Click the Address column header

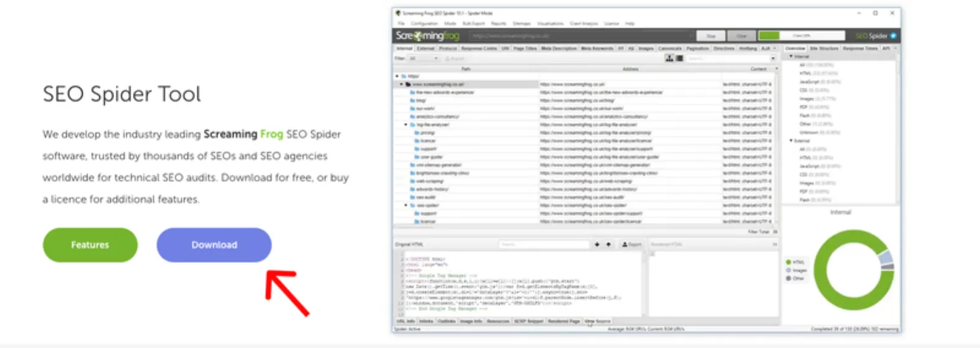[x=630, y=69]
